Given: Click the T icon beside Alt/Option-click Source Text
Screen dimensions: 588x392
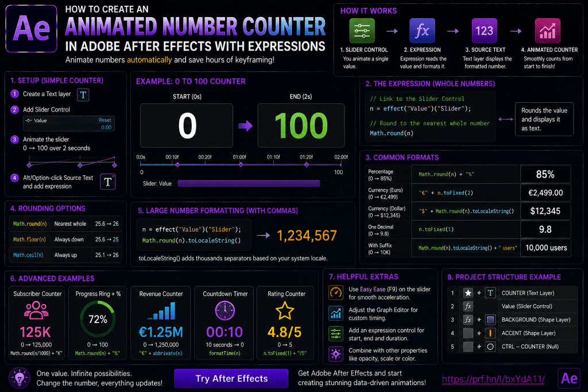Looking at the screenshot, I should (x=107, y=182).
